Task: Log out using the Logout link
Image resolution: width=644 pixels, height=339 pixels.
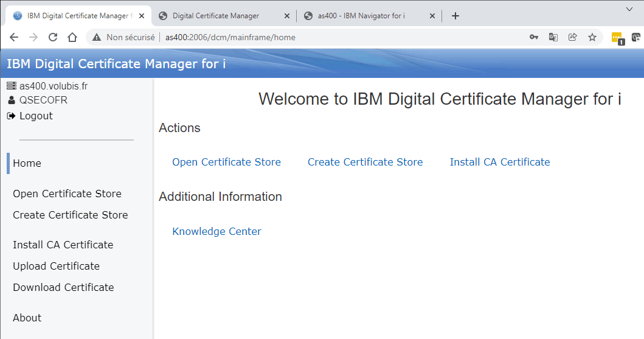Action: (36, 116)
